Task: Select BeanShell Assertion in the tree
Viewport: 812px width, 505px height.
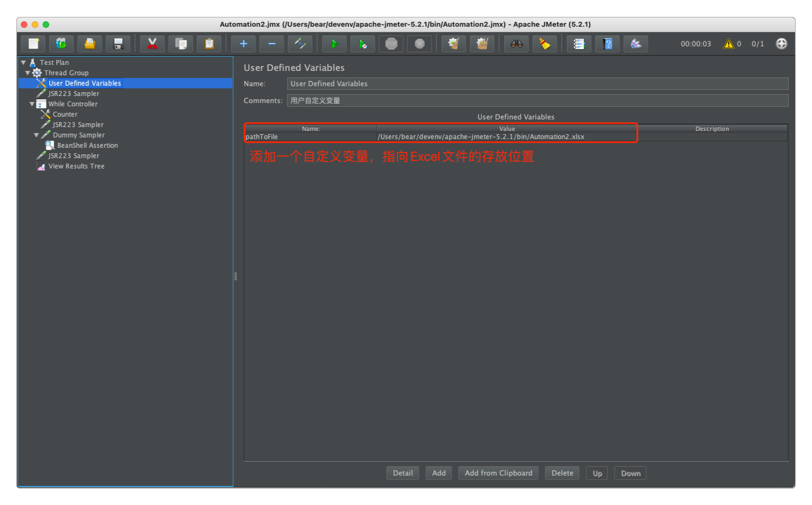Action: coord(87,146)
